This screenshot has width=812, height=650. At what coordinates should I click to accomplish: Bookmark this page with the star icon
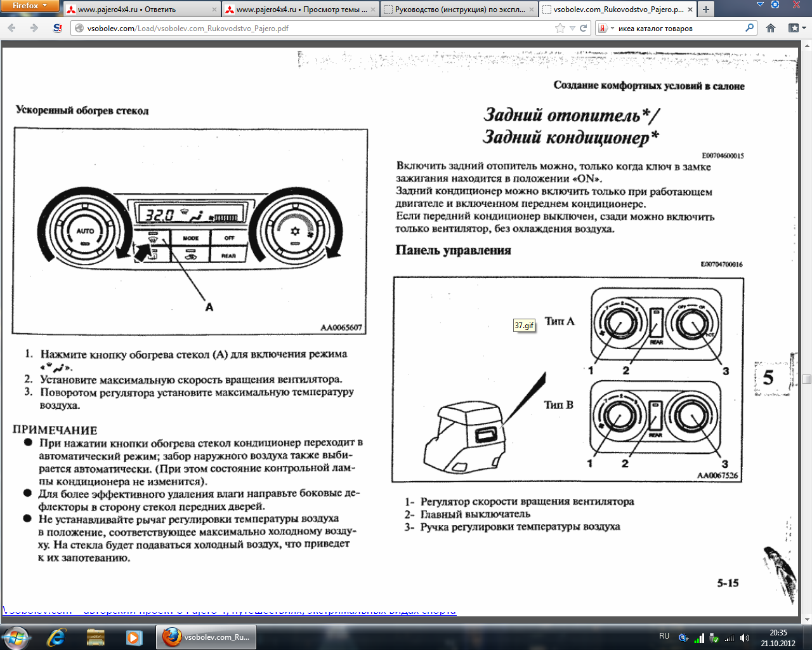[560, 28]
